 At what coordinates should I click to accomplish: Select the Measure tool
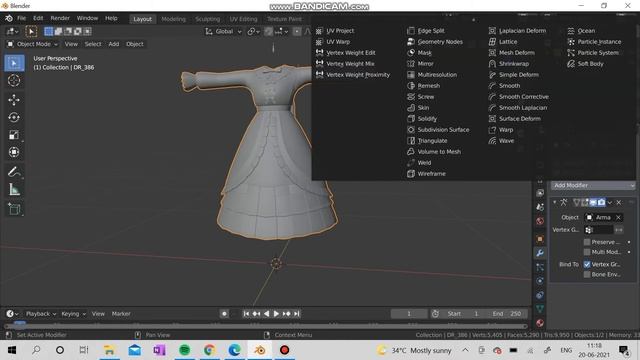(14, 189)
